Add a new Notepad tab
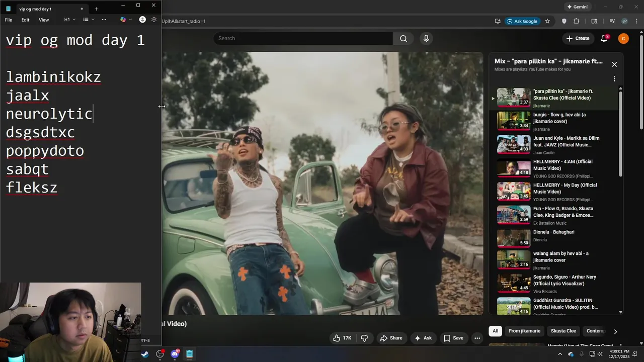 [x=96, y=9]
